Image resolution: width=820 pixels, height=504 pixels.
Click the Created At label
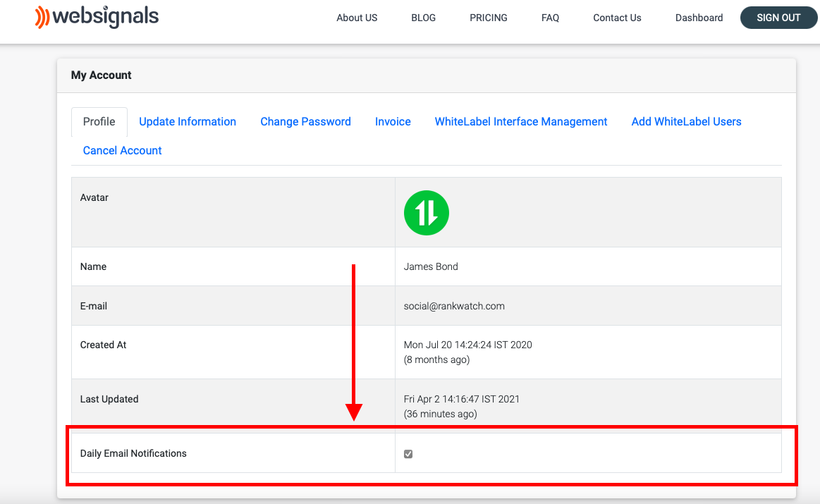pos(103,345)
